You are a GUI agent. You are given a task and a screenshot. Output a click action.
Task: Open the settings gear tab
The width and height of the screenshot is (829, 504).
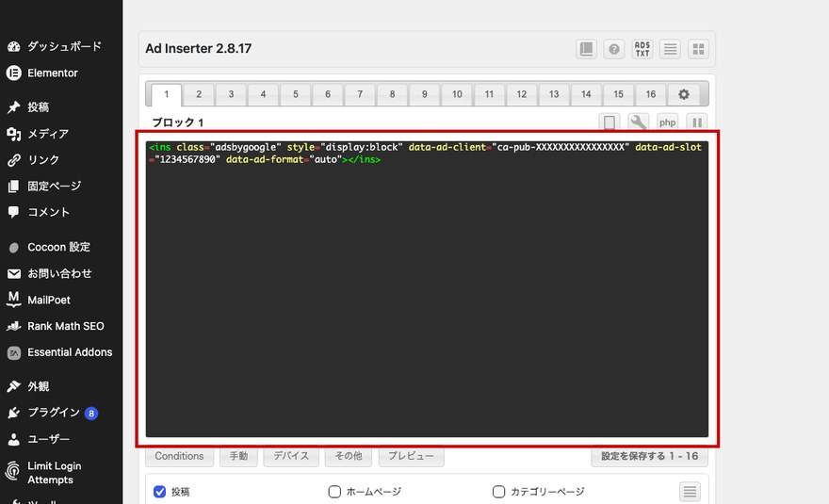[x=684, y=94]
